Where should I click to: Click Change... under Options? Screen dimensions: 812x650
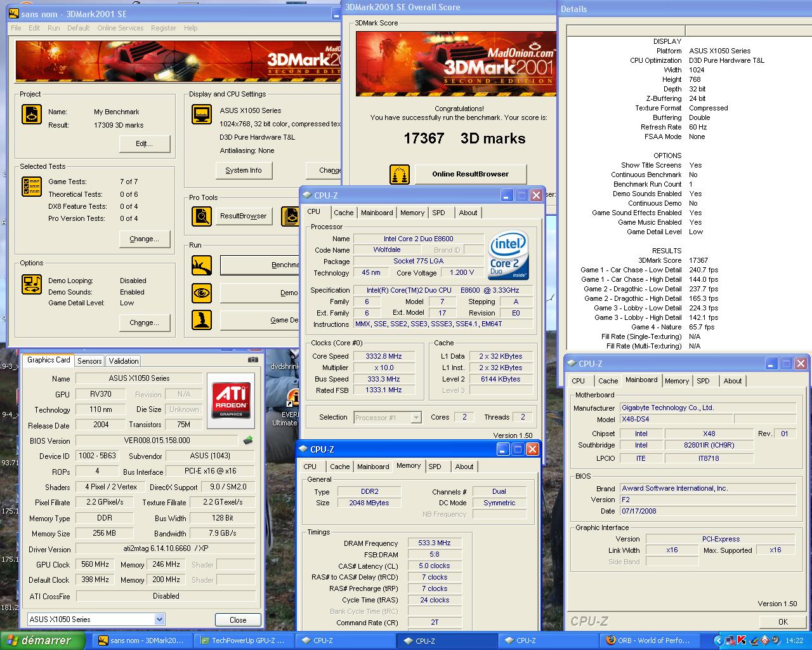(x=145, y=322)
